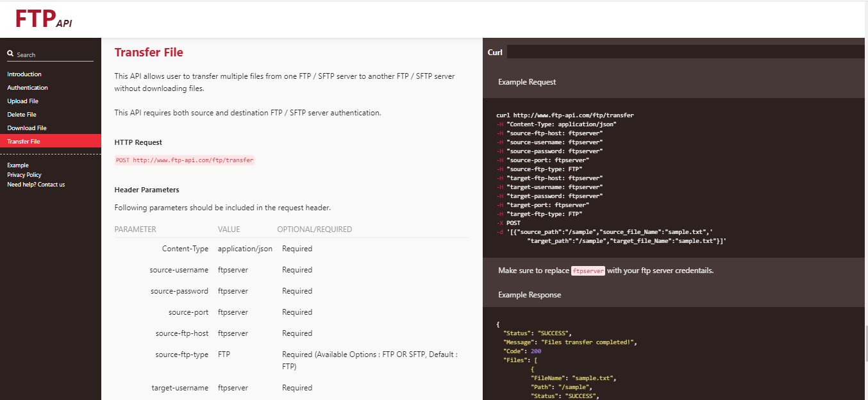
Task: Type in the sidebar Search field
Action: [x=54, y=54]
